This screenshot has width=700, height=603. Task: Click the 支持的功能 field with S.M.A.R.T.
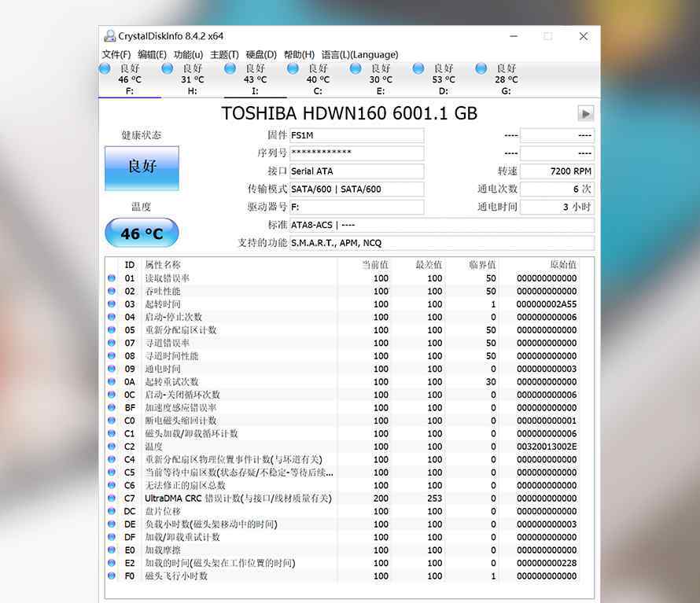pyautogui.click(x=442, y=243)
